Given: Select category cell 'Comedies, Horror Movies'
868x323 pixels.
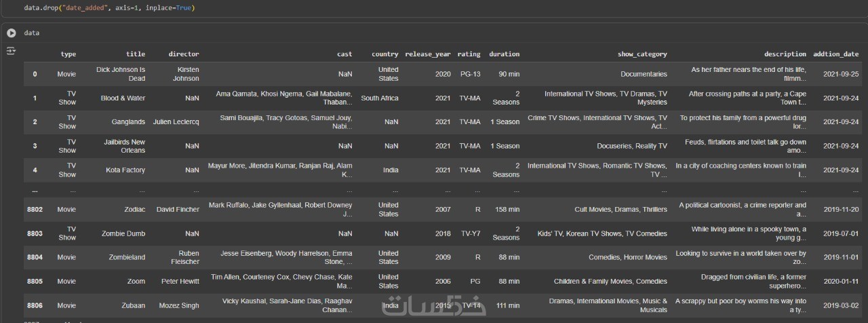Looking at the screenshot, I should coord(628,257).
